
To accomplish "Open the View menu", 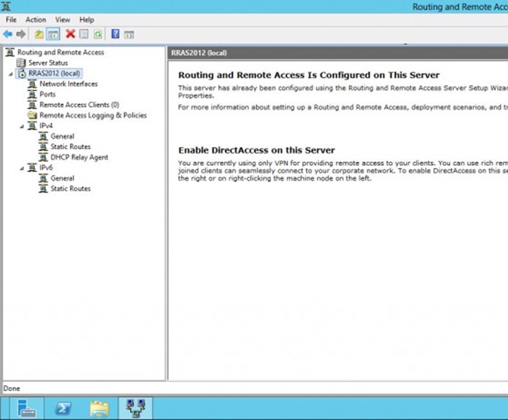I will pos(62,20).
